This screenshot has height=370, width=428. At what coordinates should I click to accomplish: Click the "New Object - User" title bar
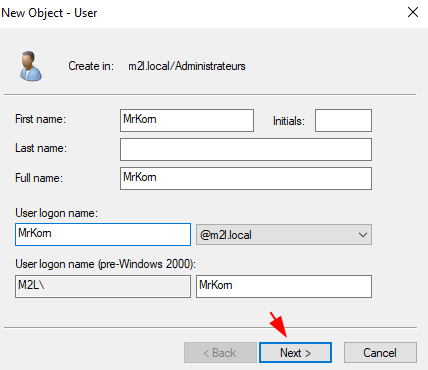tap(49, 13)
